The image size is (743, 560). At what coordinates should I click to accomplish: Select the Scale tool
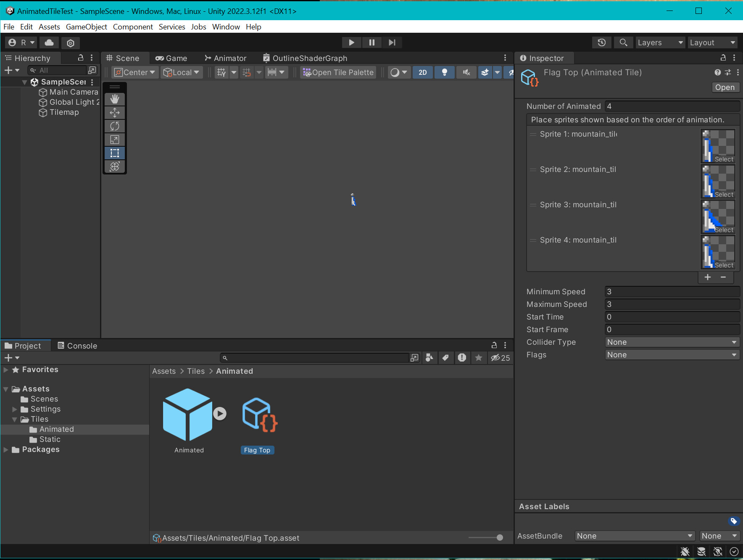115,139
